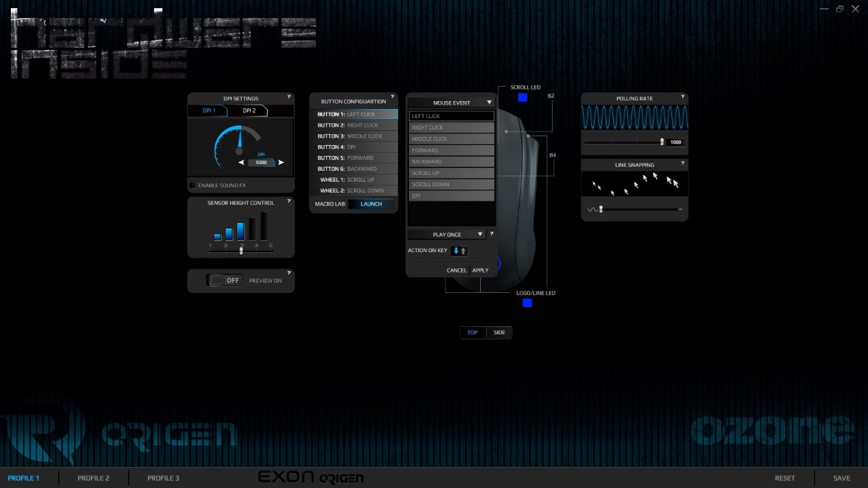This screenshot has width=868, height=488.
Task: Open Profile 1
Action: click(x=24, y=478)
